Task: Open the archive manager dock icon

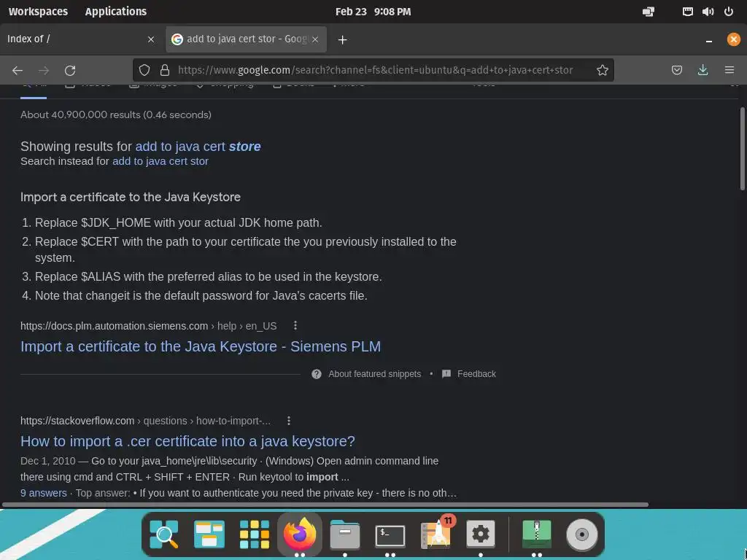Action: (537, 534)
